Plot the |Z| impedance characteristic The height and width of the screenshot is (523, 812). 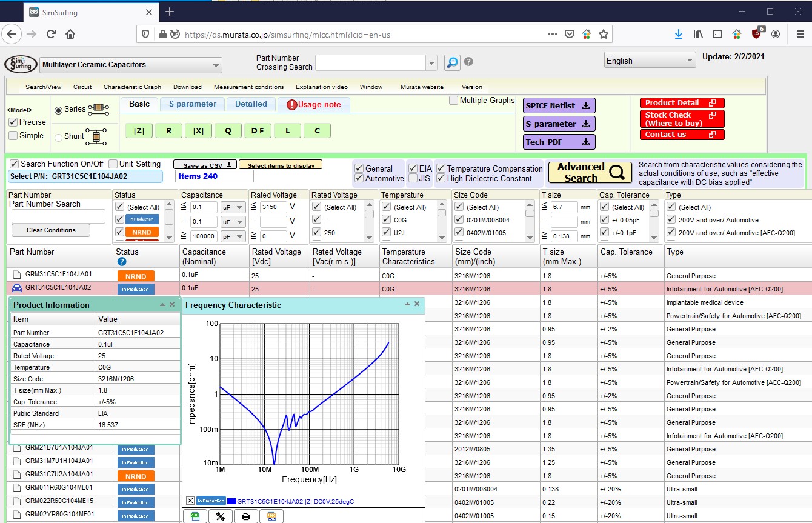[x=139, y=130]
